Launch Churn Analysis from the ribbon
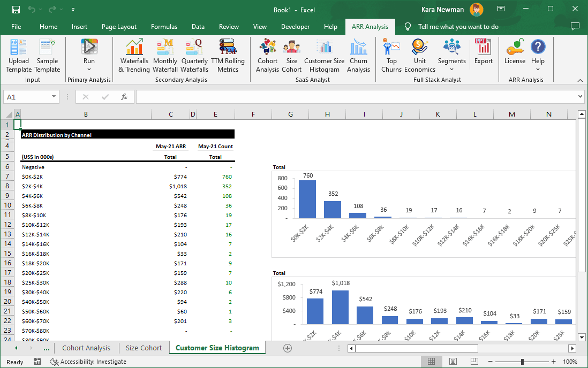Viewport: 588px width, 368px height. click(358, 53)
